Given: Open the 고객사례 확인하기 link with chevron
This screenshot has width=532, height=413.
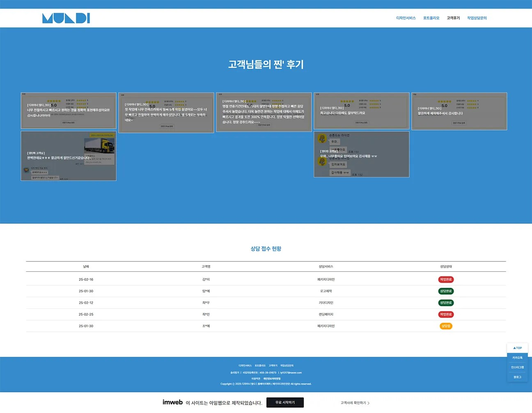Looking at the screenshot, I should 355,403.
